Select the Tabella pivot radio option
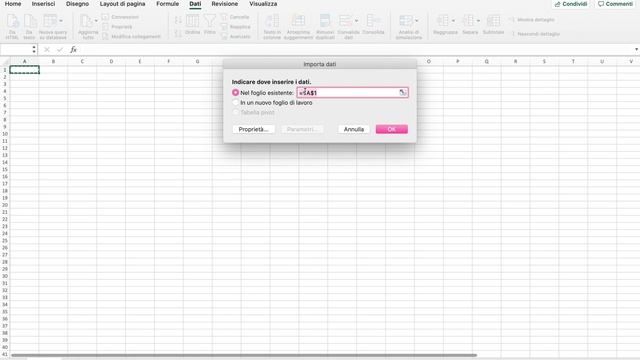 click(236, 112)
